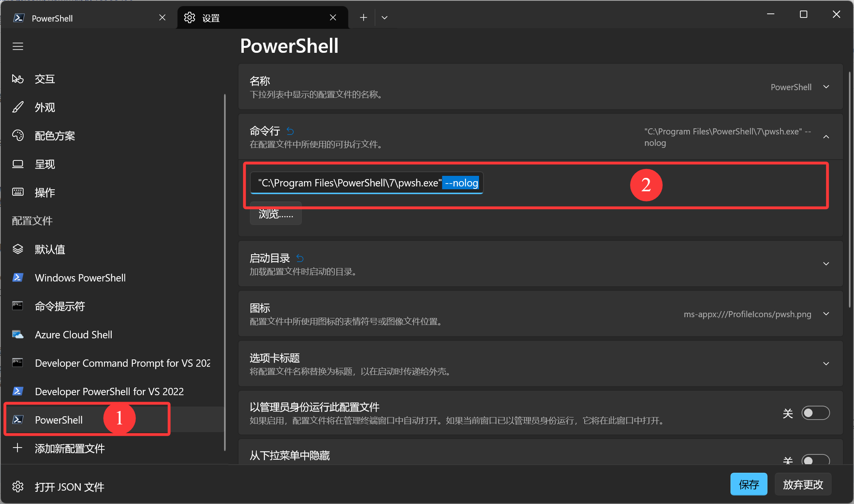The image size is (854, 504).
Task: Collapse the 命令行 setting chevron
Action: (x=826, y=137)
